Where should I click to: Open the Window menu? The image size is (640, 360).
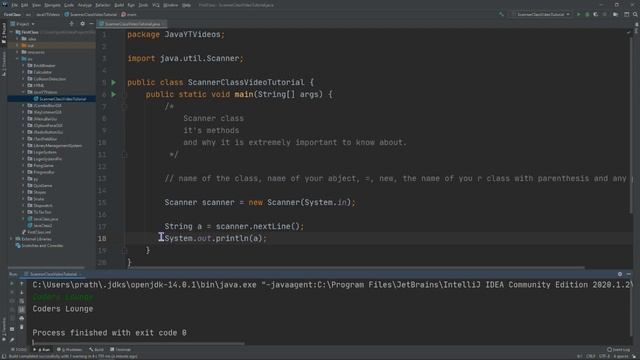[x=171, y=5]
